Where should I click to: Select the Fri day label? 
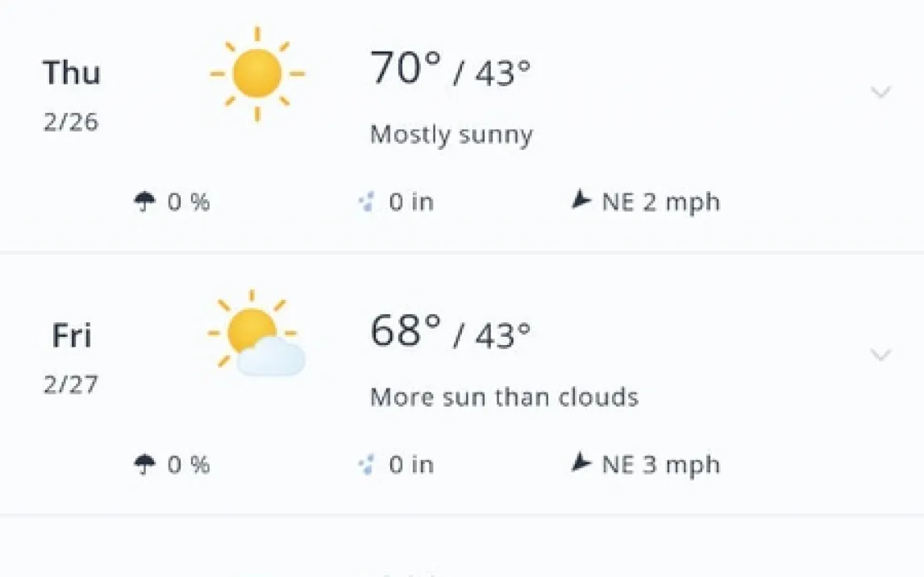(72, 335)
